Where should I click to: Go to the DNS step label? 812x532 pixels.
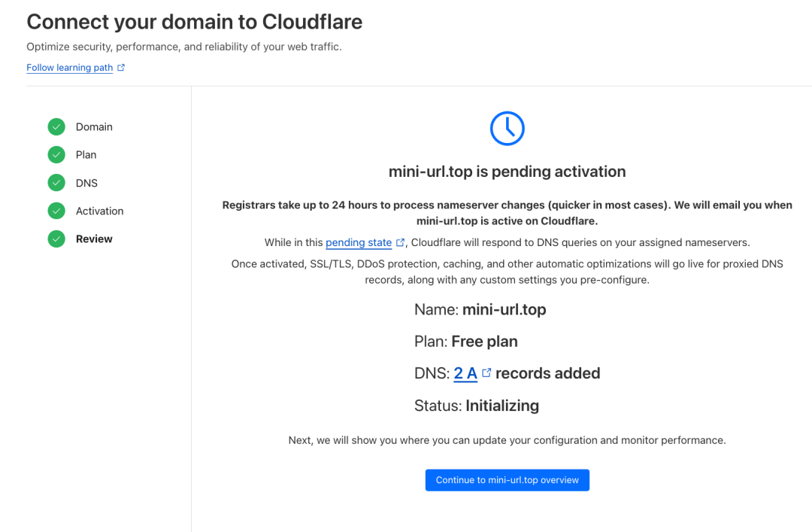86,183
